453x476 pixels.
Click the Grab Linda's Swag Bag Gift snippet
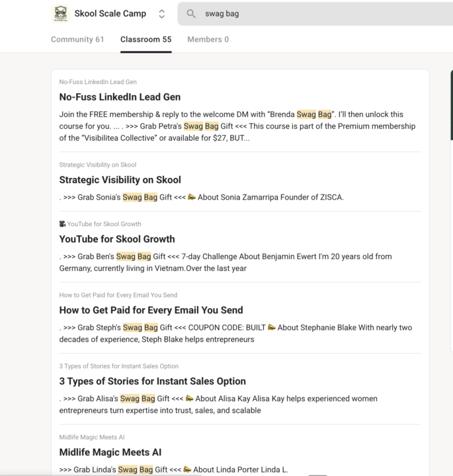click(173, 469)
